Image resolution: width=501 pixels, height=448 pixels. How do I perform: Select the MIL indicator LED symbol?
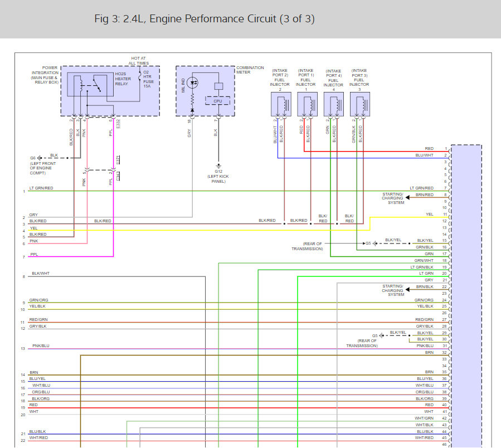pos(192,83)
